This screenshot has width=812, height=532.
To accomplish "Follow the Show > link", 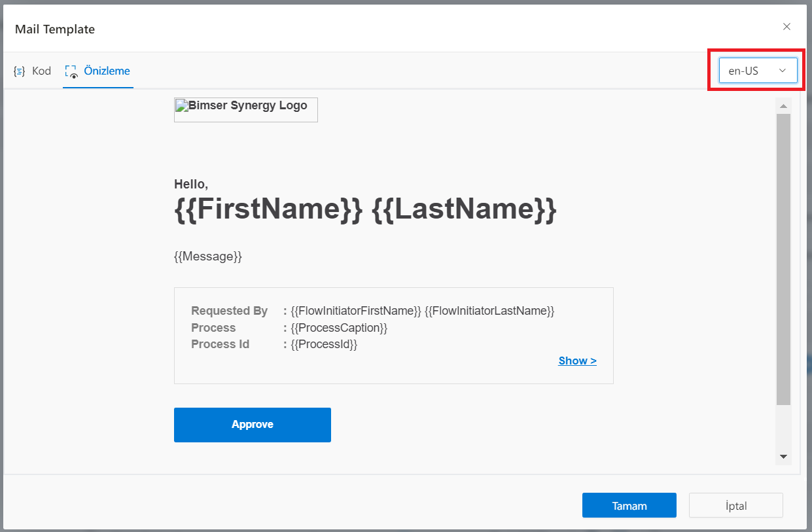I will 577,361.
